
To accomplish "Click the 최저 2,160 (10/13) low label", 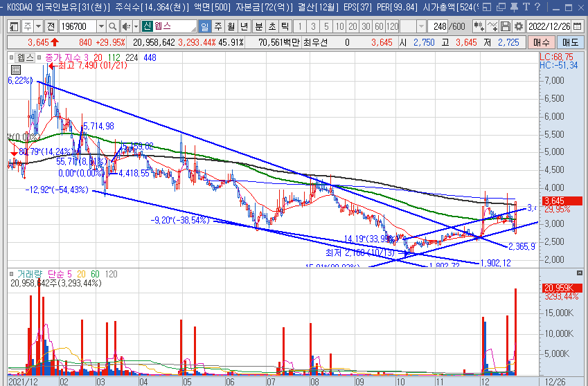I will click(x=359, y=253).
